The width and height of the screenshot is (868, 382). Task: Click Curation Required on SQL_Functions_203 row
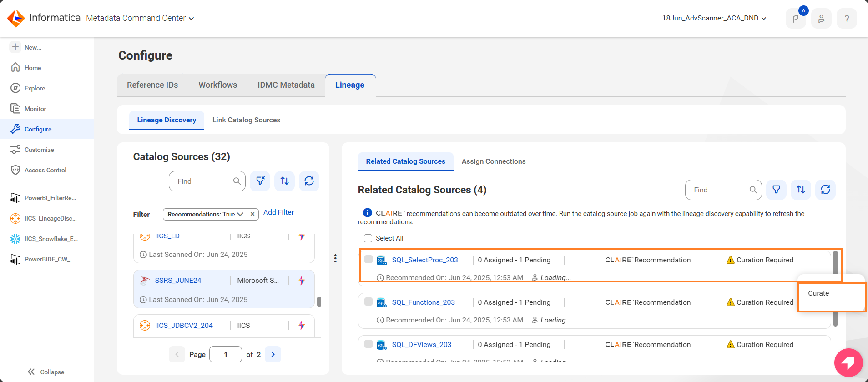click(760, 302)
